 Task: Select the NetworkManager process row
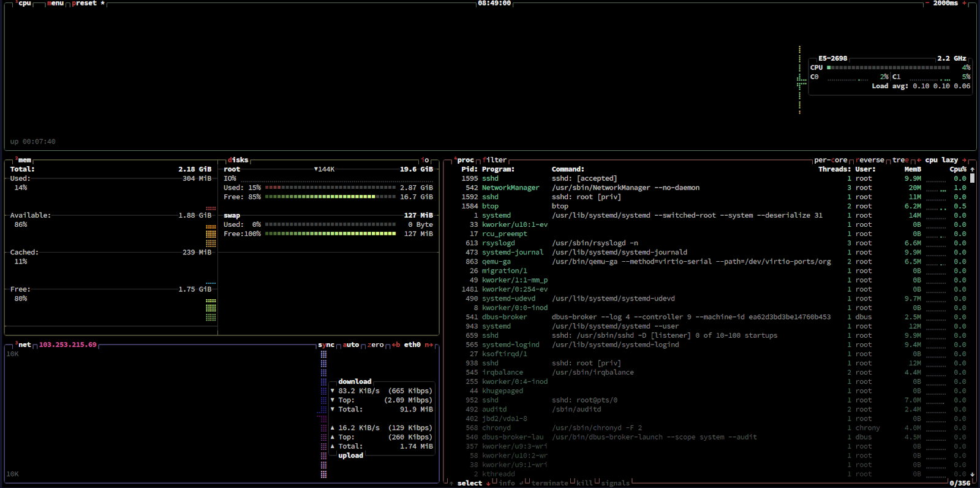click(x=510, y=188)
